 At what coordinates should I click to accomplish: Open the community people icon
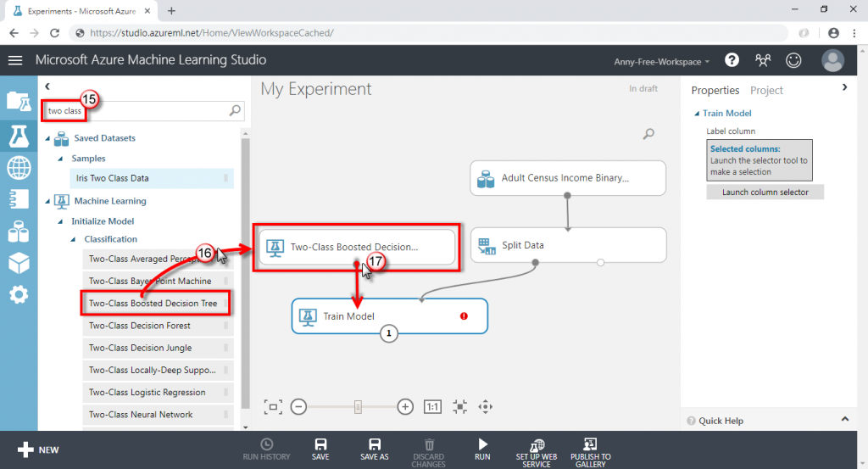click(x=763, y=60)
